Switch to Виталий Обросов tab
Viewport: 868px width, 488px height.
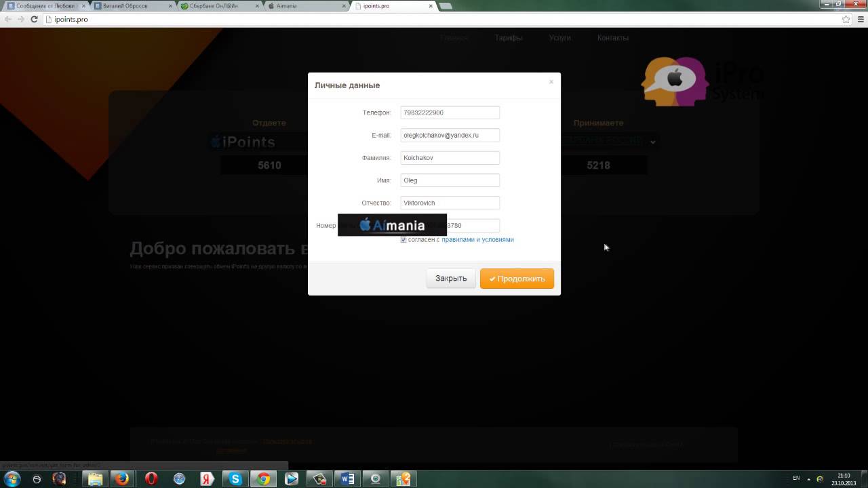click(x=132, y=6)
